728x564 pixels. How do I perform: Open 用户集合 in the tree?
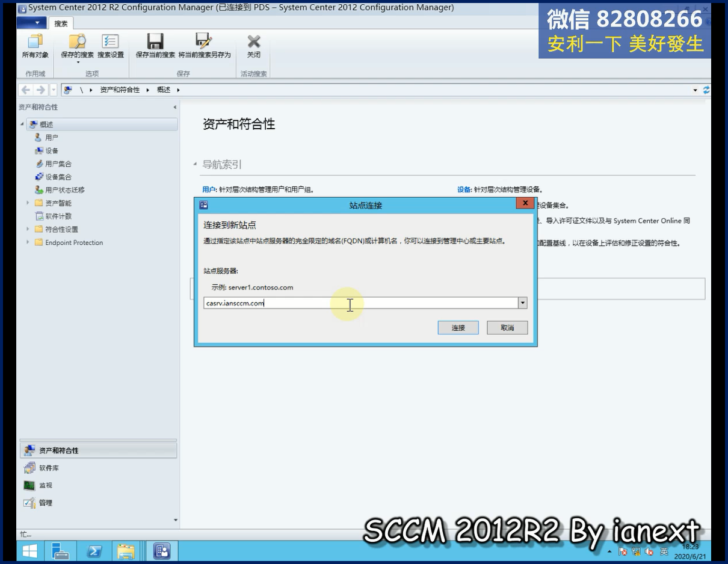58,164
